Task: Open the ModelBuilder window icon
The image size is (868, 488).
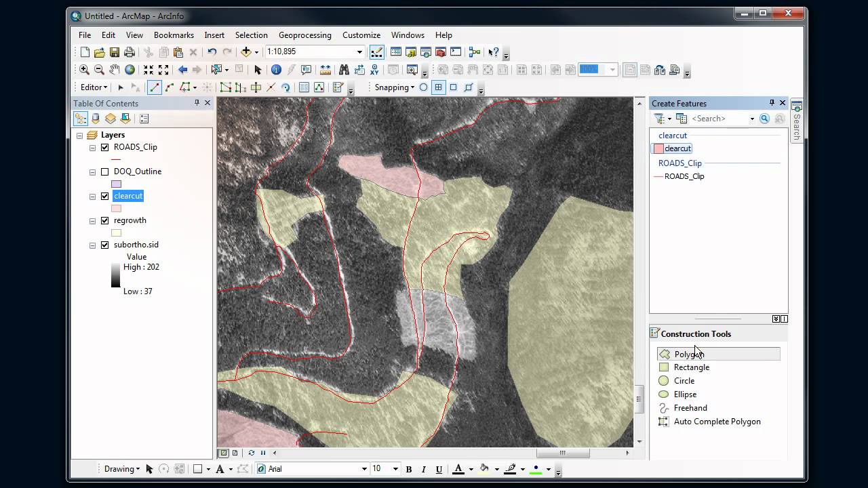Action: [x=475, y=52]
